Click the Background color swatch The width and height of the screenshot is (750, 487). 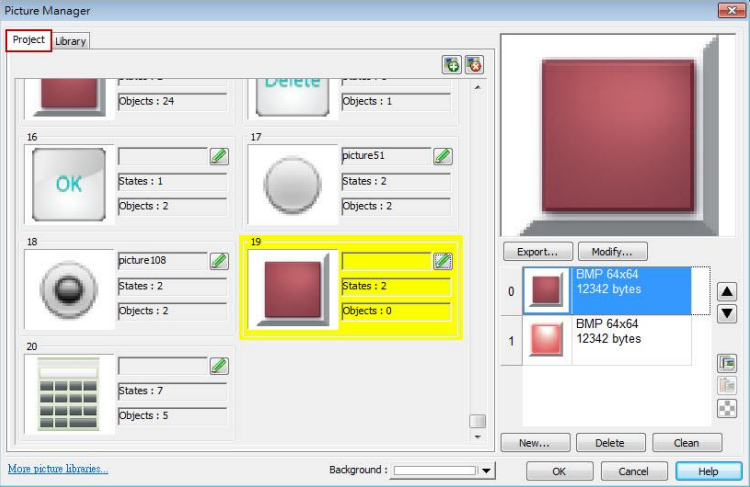tap(435, 471)
